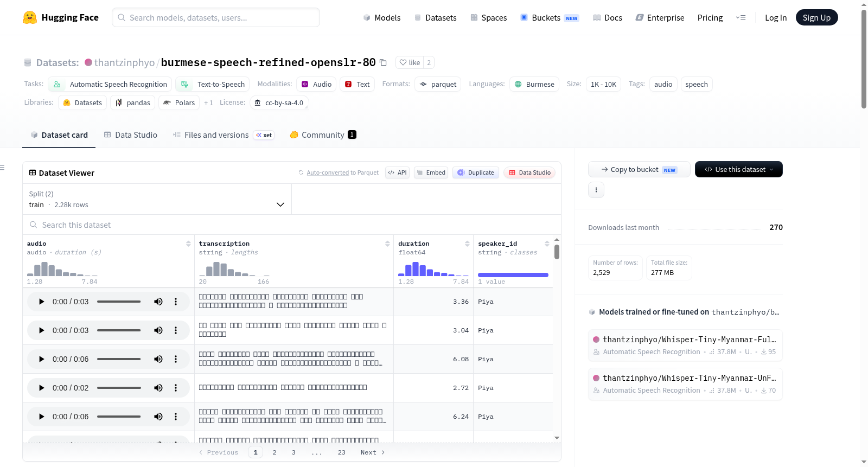Go to page 2 of the dataset

[x=275, y=452]
